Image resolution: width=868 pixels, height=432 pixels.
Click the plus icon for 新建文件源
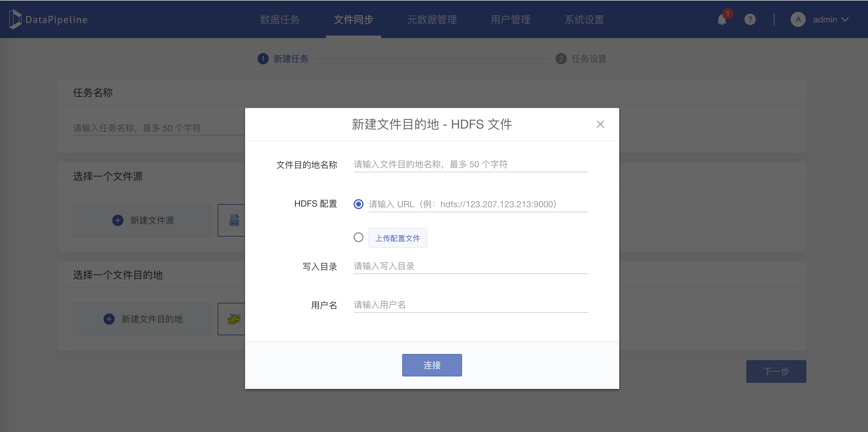118,220
